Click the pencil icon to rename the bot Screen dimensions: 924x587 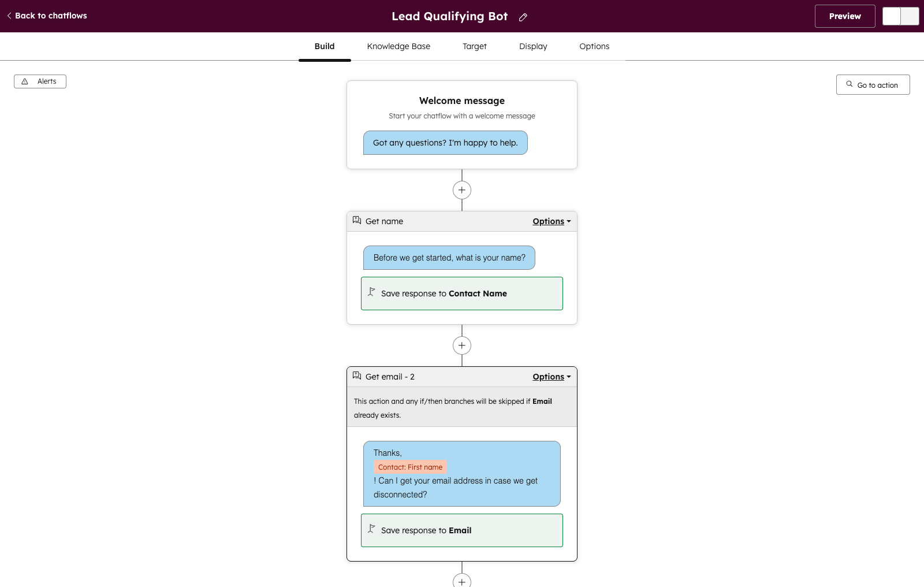point(523,17)
